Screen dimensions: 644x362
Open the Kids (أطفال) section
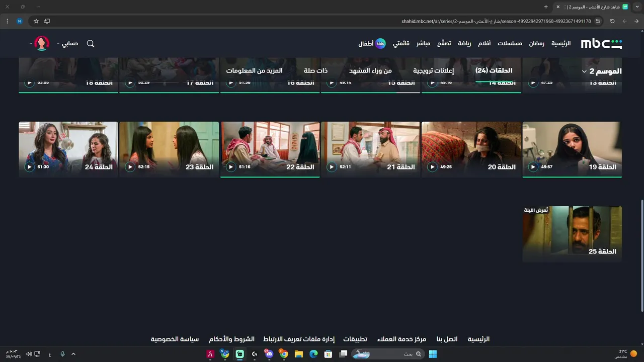coord(372,44)
